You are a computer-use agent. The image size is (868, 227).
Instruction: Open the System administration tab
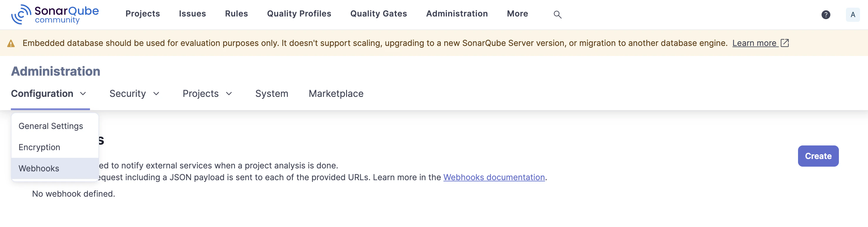[x=272, y=93]
